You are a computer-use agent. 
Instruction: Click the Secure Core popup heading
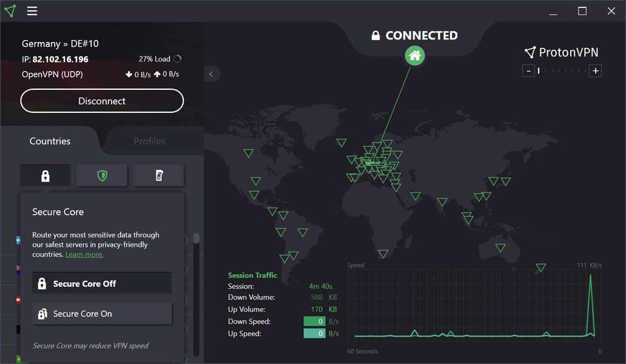pyautogui.click(x=58, y=212)
